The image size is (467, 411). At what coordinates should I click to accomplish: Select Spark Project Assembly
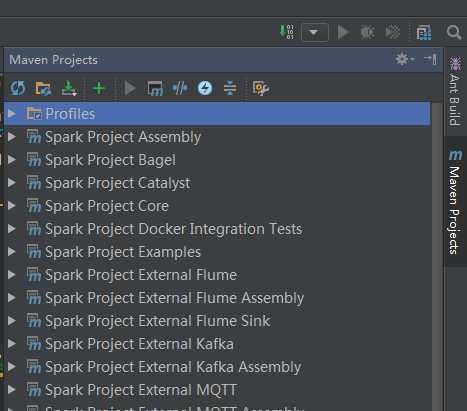(217, 137)
